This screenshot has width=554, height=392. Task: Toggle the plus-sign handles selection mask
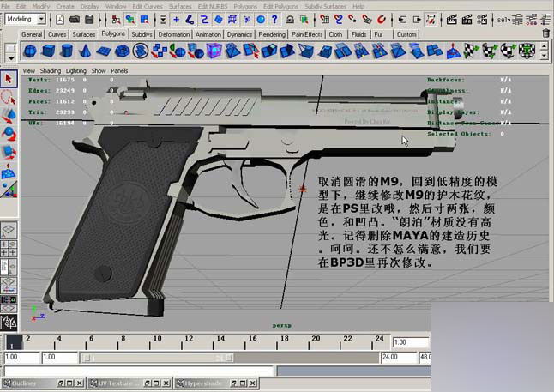[x=176, y=20]
